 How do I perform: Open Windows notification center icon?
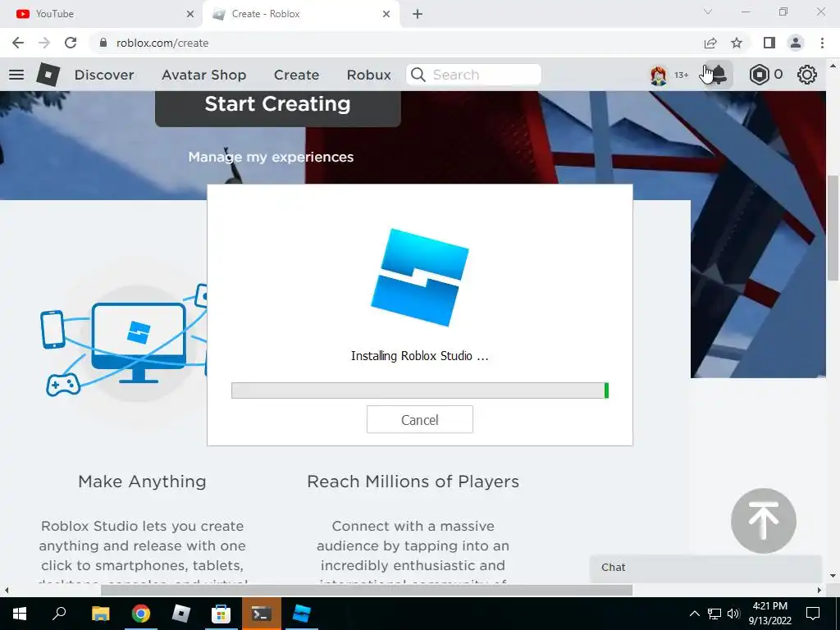[813, 614]
